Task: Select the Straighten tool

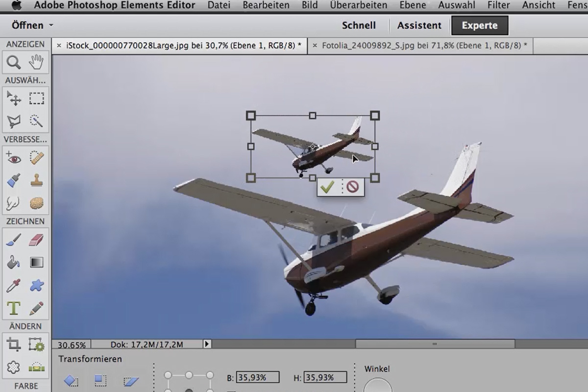Action: click(x=37, y=367)
